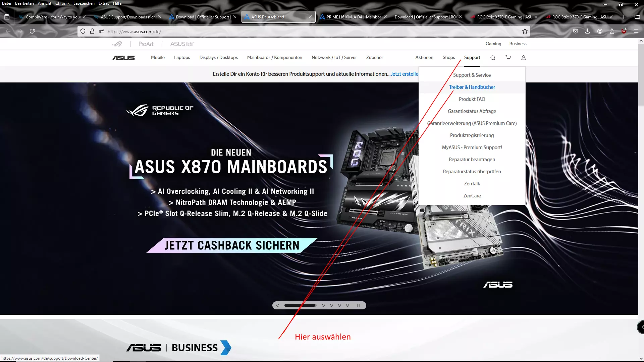Click the Jetzt erstellen link
644x362 pixels.
coord(405,74)
